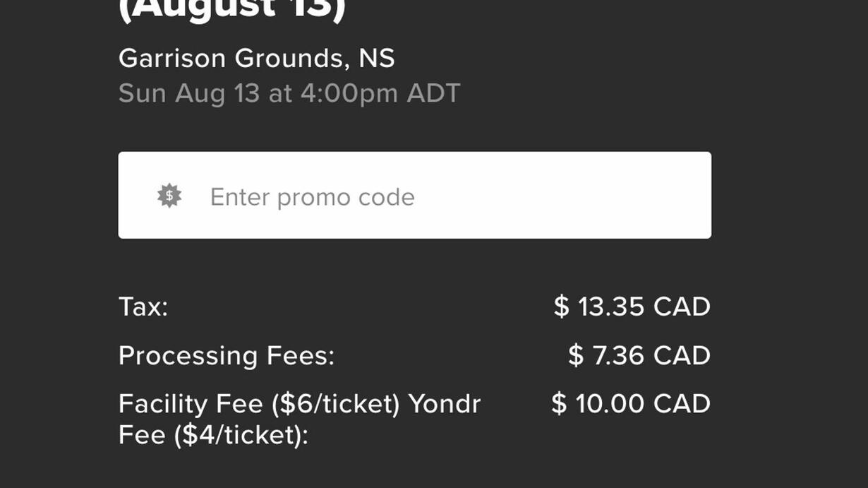Click the Fee ($4/ticket): second line text

pos(214,434)
